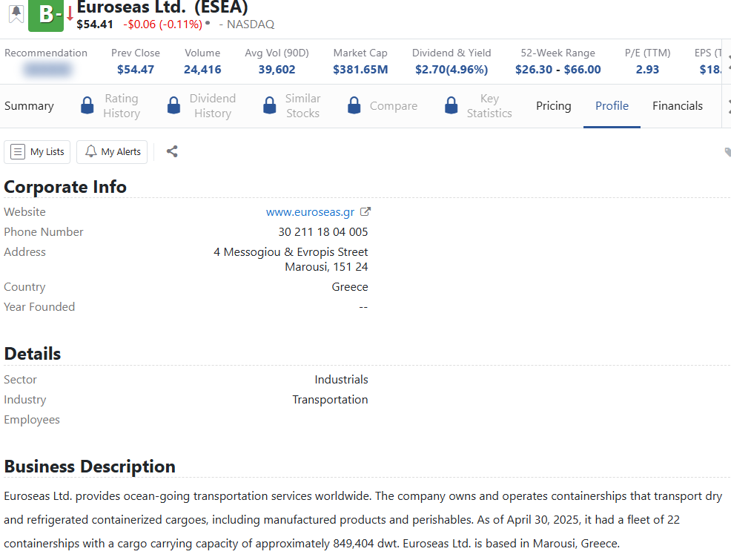Visit the www.euroseas.gr website link
This screenshot has height=560, width=731.
tap(310, 212)
